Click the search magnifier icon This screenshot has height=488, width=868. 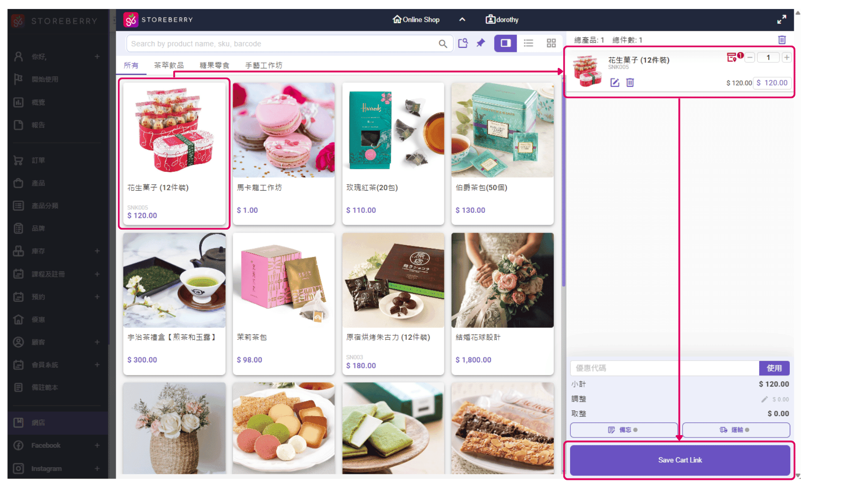(x=443, y=44)
